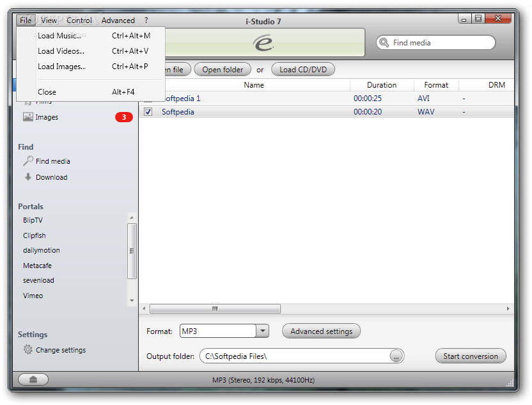Image resolution: width=532 pixels, height=405 pixels.
Task: Open the View menu
Action: tap(49, 20)
